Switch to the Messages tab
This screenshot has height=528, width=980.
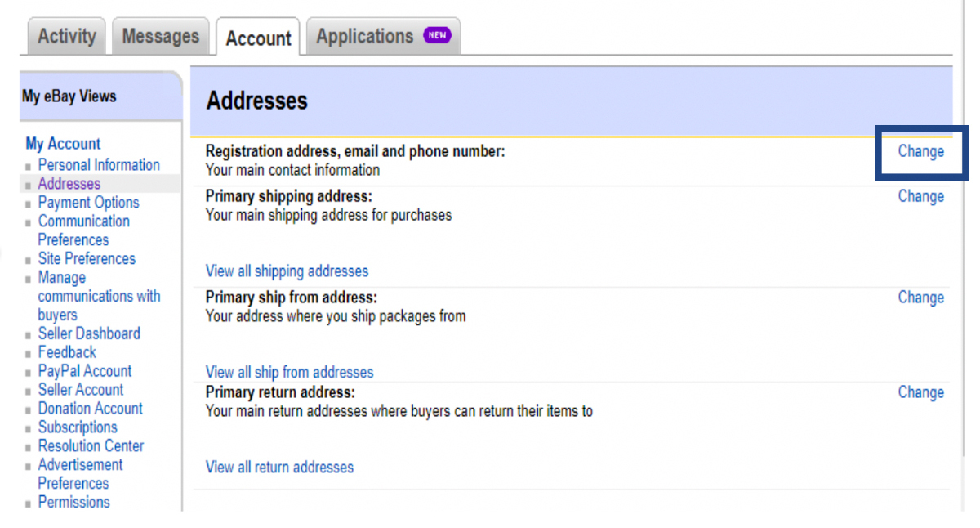[x=160, y=36]
